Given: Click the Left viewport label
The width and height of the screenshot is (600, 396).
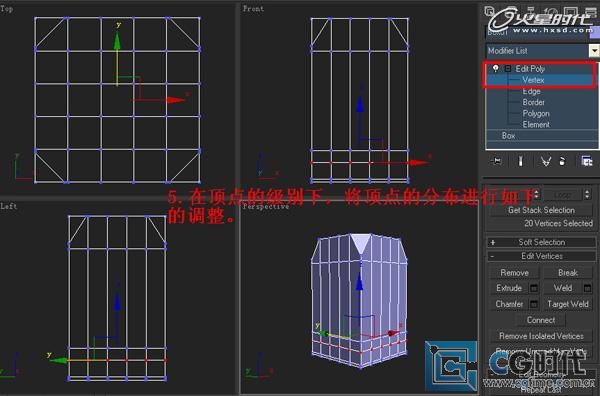Looking at the screenshot, I should click(x=9, y=206).
